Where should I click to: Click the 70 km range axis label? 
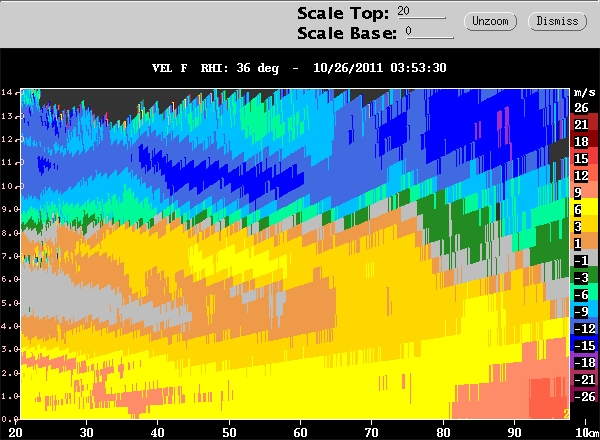point(372,433)
